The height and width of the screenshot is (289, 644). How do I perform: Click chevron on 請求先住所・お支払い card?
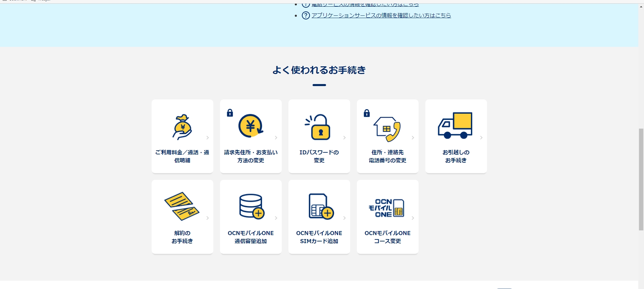(x=276, y=138)
